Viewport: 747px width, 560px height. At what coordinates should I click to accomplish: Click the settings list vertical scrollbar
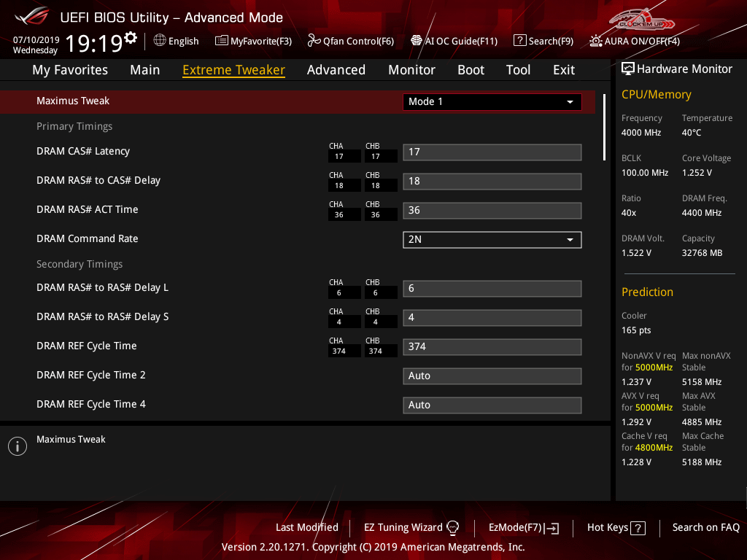[604, 127]
